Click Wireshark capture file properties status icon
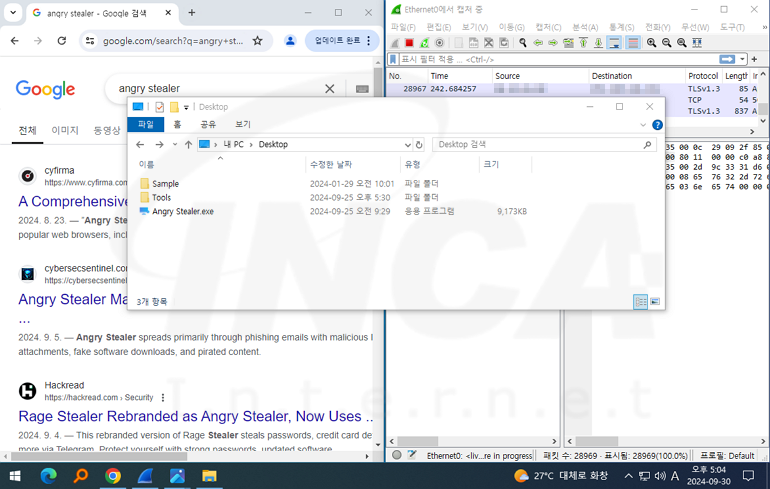This screenshot has width=770, height=489. [x=412, y=455]
